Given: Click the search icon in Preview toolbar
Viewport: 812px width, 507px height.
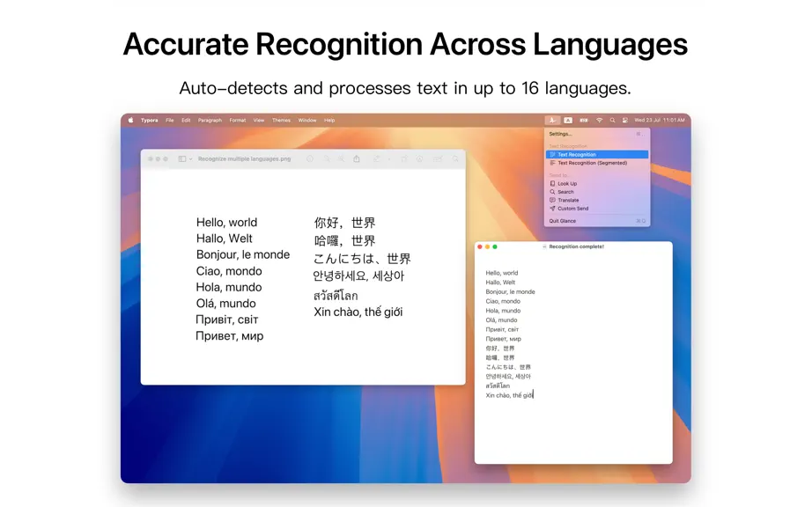Looking at the screenshot, I should tap(455, 158).
